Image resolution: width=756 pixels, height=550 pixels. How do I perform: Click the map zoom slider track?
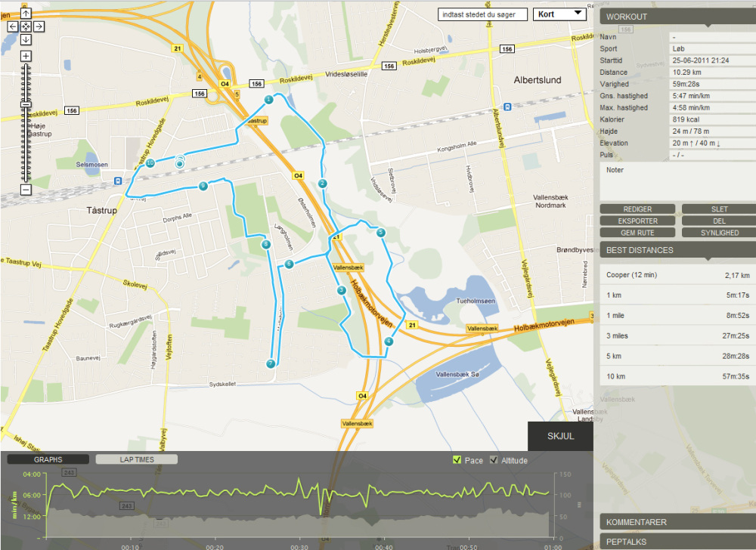click(x=26, y=123)
